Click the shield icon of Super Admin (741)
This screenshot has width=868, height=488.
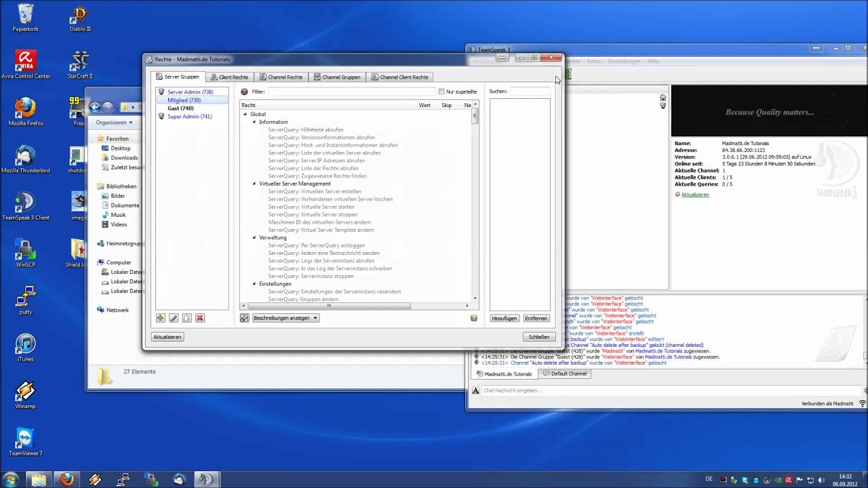coord(161,117)
